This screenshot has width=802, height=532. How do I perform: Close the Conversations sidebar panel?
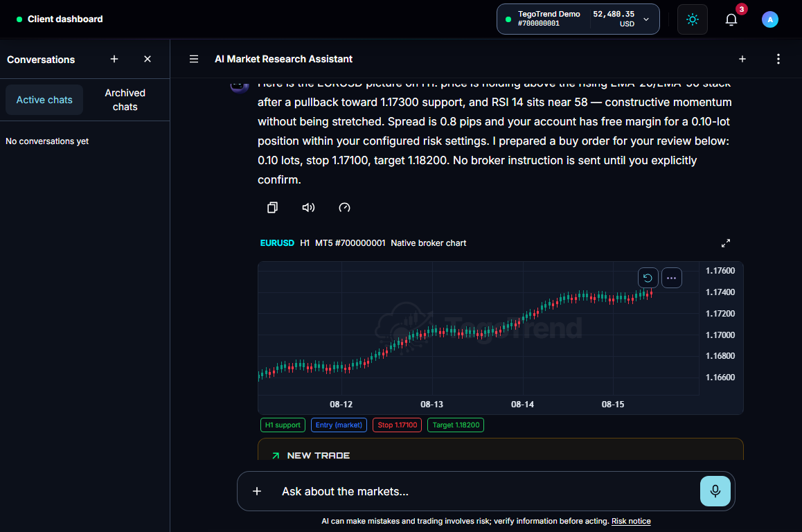[148, 60]
